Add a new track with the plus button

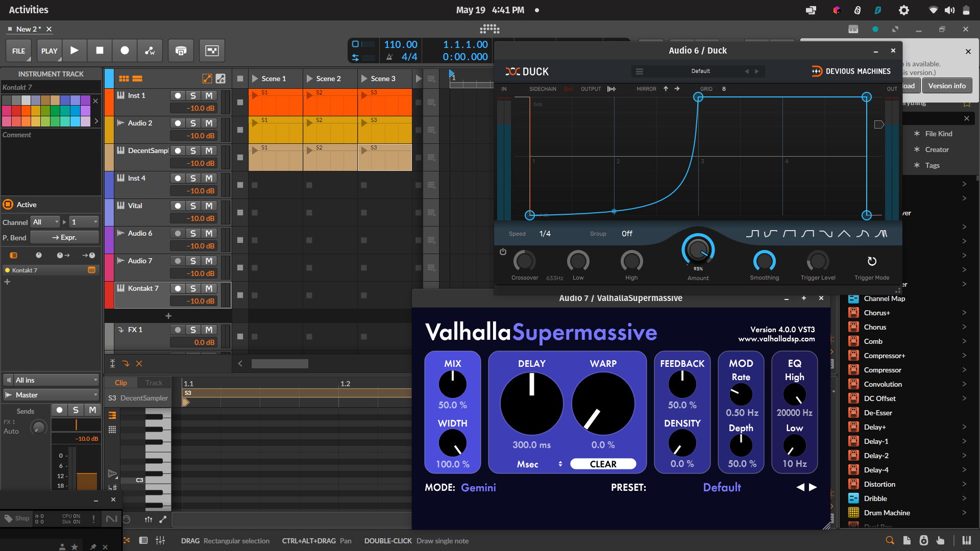pyautogui.click(x=168, y=316)
